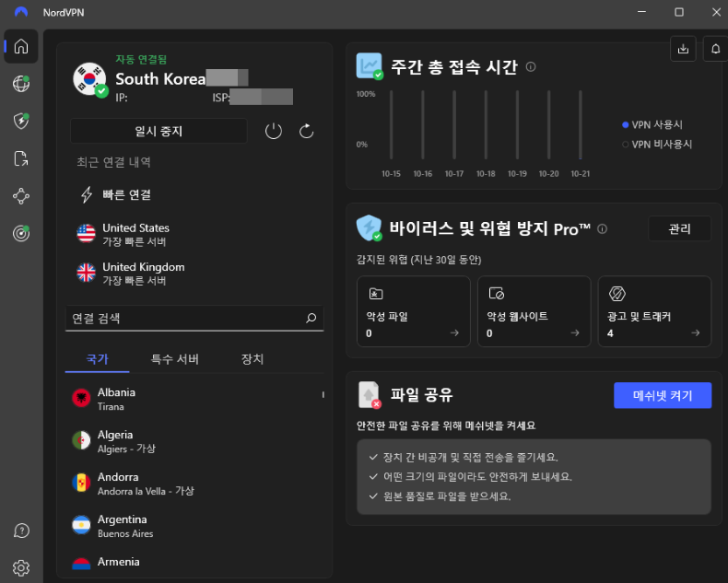Image resolution: width=728 pixels, height=583 pixels.
Task: Click the 10-15 bar in usage chart
Action: [391, 124]
